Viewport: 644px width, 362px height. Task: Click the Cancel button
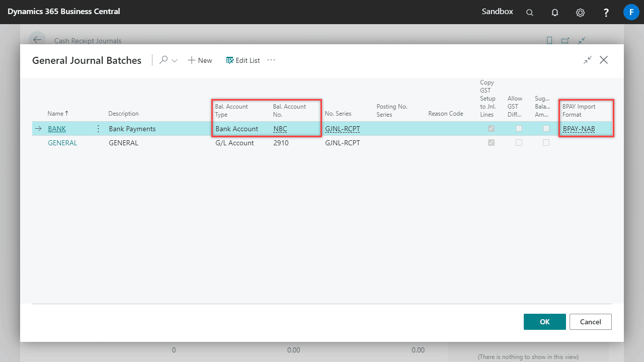[591, 322]
